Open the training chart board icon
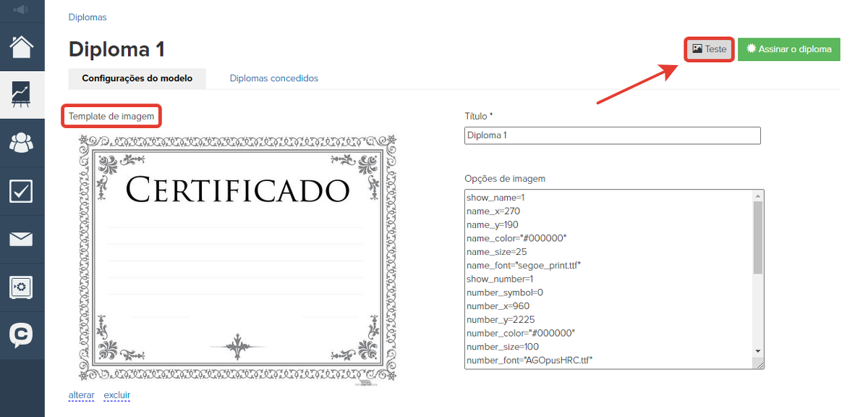Screen dimensions: 868x417 pyautogui.click(x=22, y=94)
